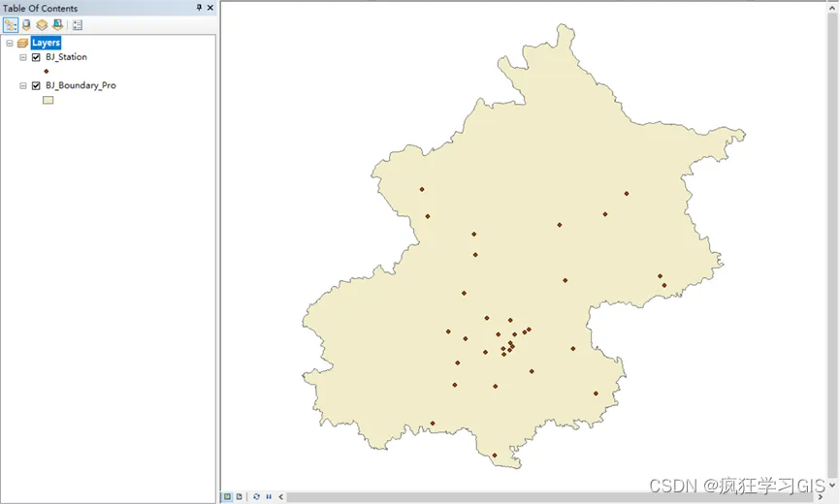
Task: Collapse the BJ_Station layer legend
Action: (23, 57)
